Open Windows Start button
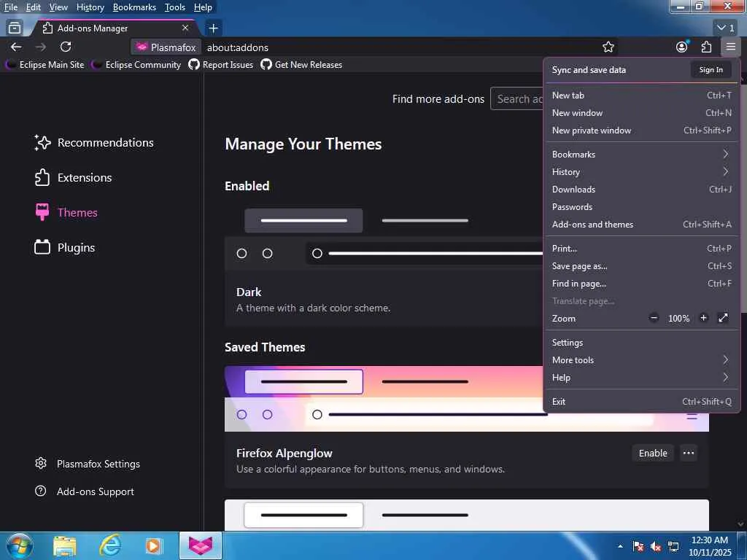Viewport: 747px width, 560px height. (x=18, y=545)
